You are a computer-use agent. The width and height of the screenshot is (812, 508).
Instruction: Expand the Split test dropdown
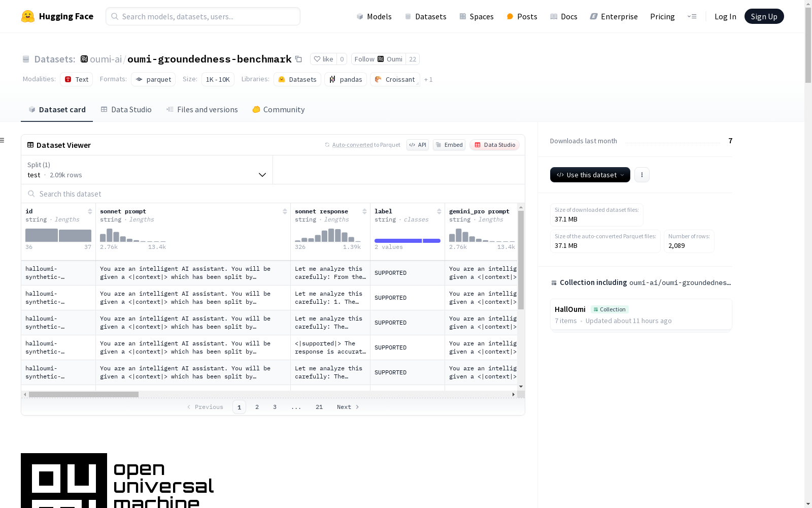[147, 170]
